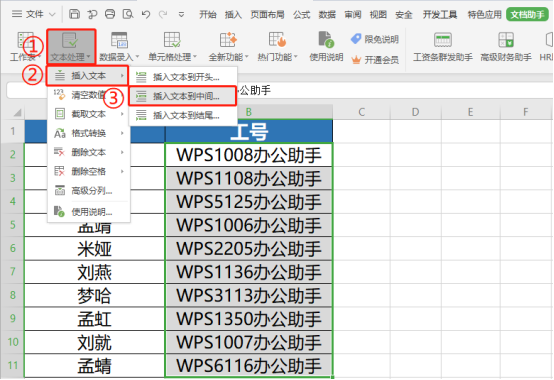Click the name cell 刘燕
This screenshot has height=380, width=554.
tap(95, 272)
